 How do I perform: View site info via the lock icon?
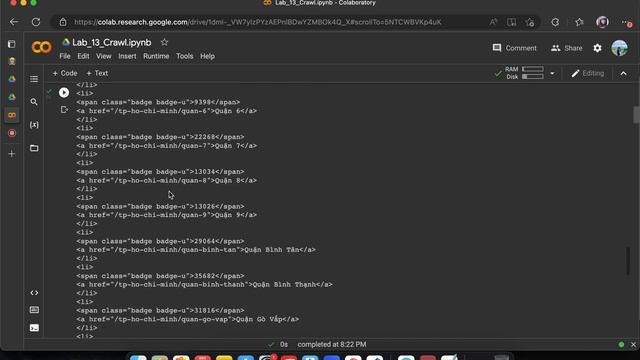point(63,22)
